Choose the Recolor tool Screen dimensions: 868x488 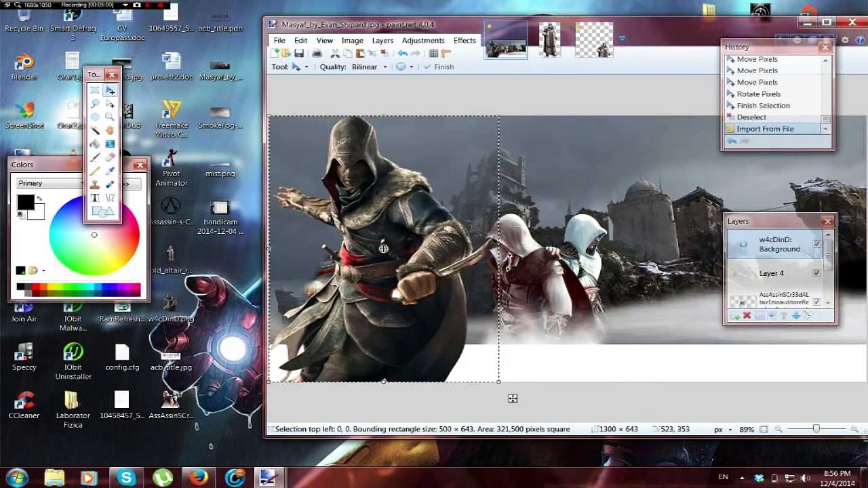click(110, 184)
